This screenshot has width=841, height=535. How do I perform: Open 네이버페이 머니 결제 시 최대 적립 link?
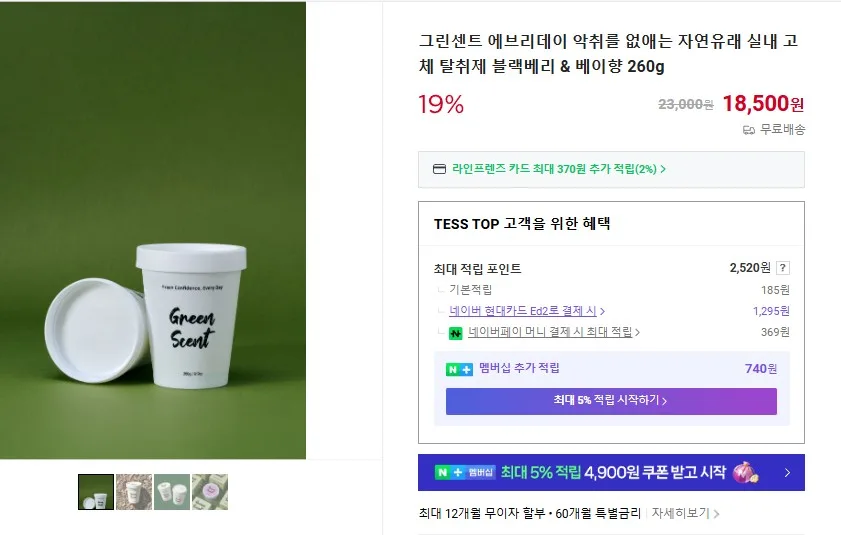554,332
